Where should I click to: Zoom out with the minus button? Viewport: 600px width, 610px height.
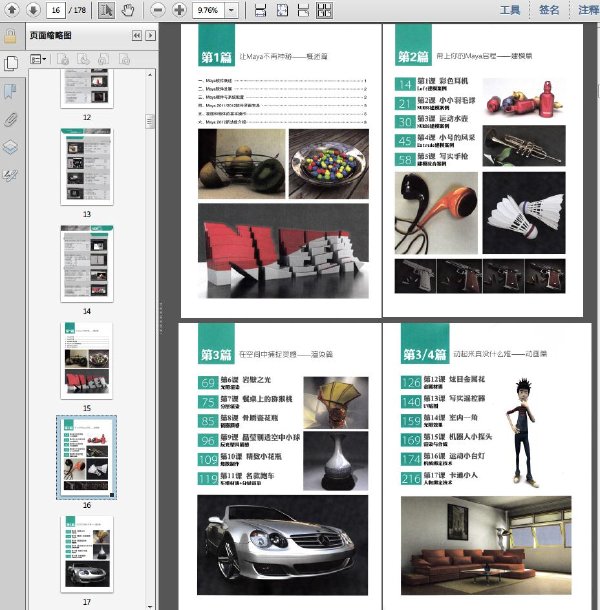[x=158, y=10]
